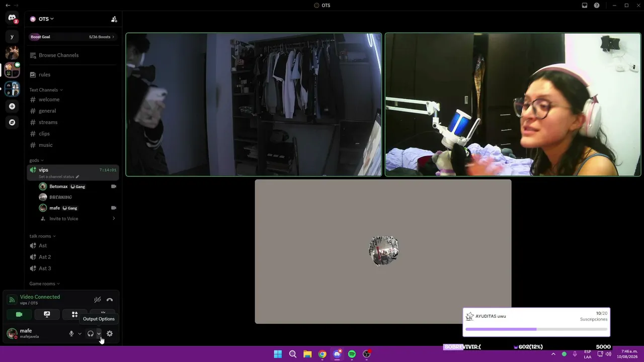Image resolution: width=644 pixels, height=362 pixels.
Task: Click Betomax camera icon in list
Action: (x=113, y=187)
